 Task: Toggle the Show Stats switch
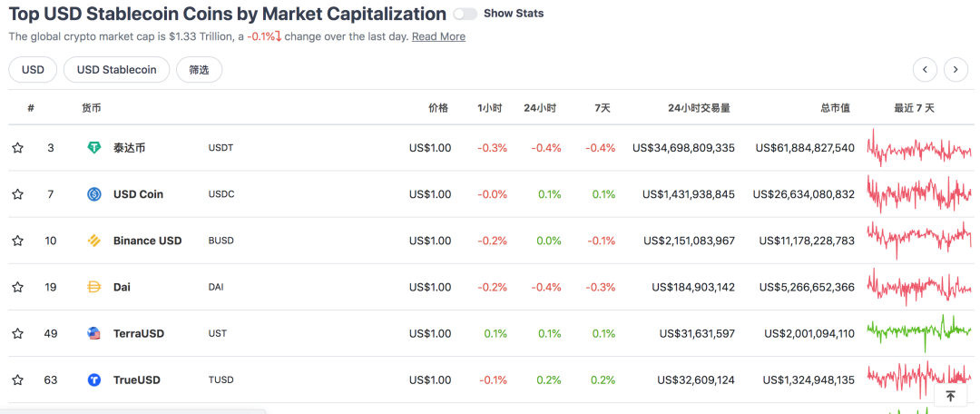pos(465,14)
